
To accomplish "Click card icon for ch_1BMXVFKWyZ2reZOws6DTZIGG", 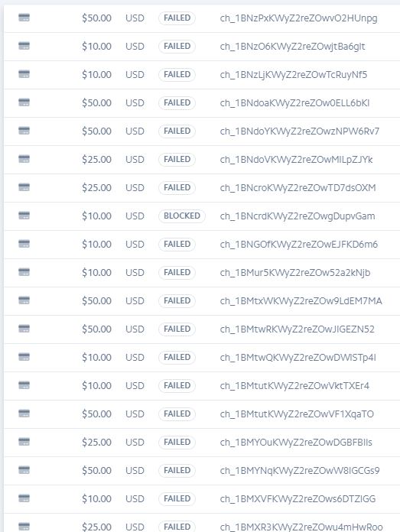I will pos(24,498).
